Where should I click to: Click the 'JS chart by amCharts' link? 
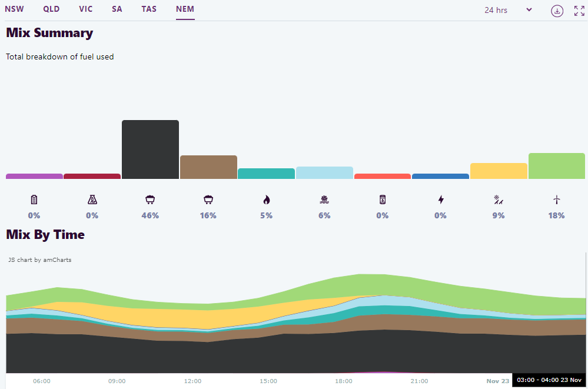[40, 260]
